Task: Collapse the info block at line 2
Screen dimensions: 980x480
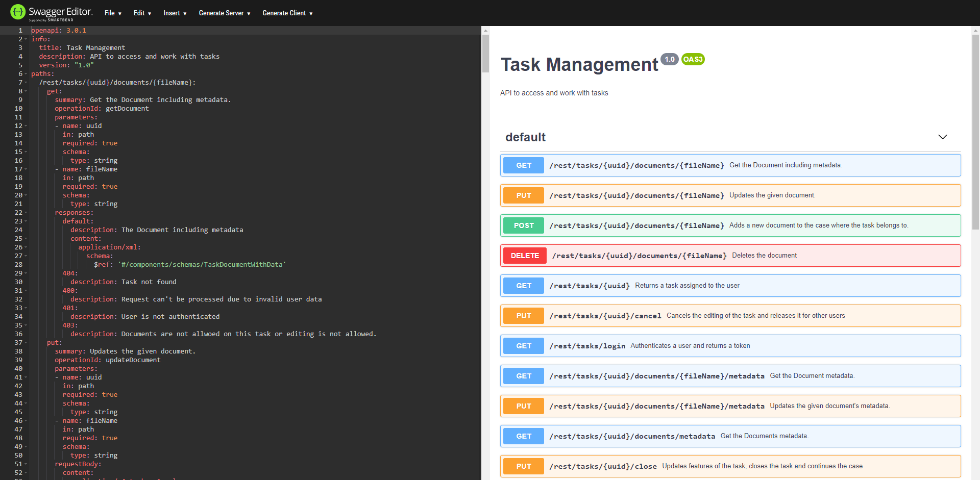Action: coord(25,39)
